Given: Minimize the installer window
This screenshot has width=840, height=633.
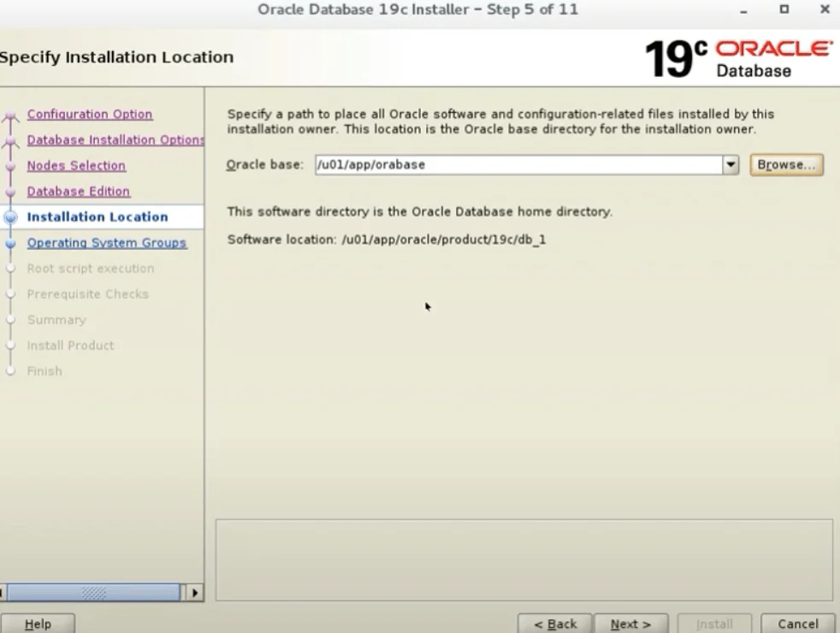Looking at the screenshot, I should pyautogui.click(x=743, y=10).
